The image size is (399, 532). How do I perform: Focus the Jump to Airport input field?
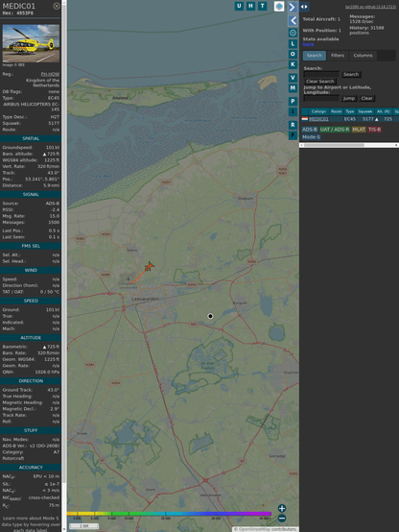pyautogui.click(x=321, y=98)
